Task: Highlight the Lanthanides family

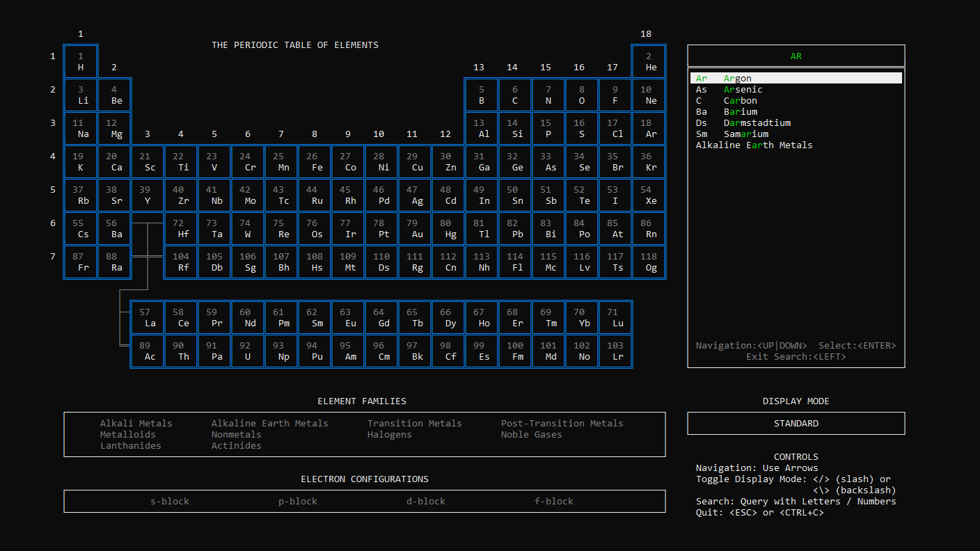Action: [130, 445]
